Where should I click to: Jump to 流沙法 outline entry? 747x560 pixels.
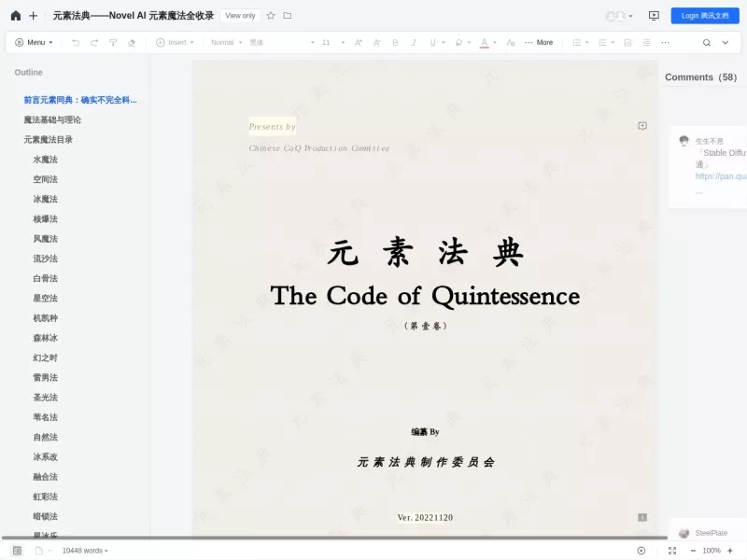tap(45, 259)
